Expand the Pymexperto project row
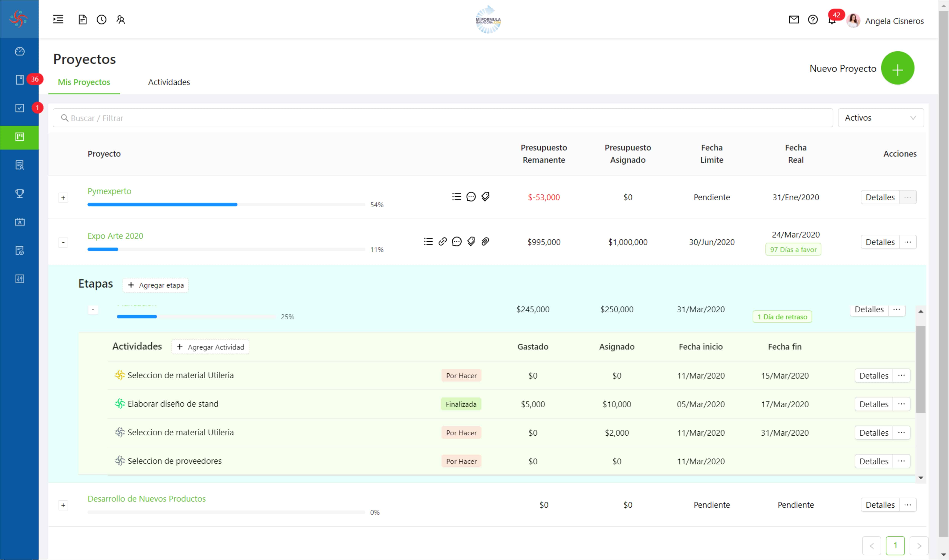Screen dimensions: 949x560 (63, 198)
